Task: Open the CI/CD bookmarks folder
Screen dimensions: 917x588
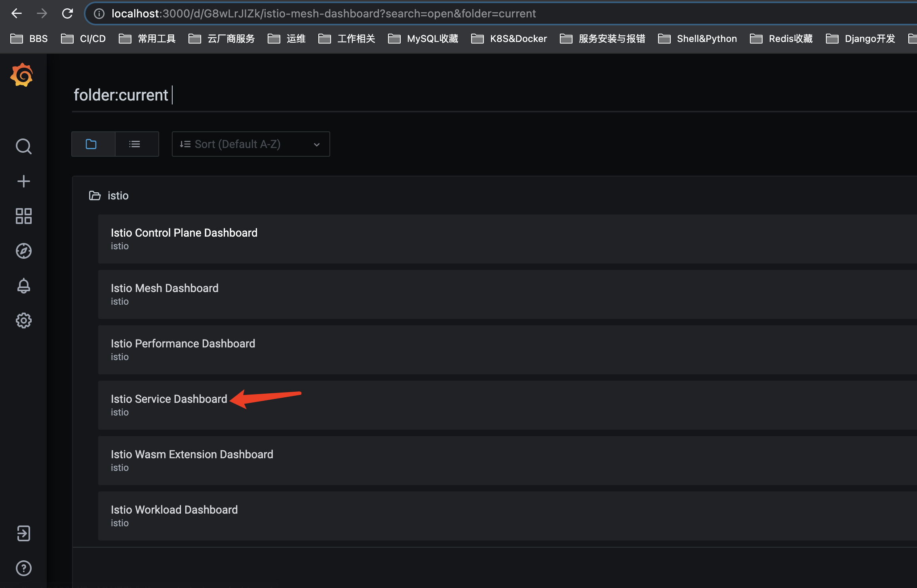Action: click(84, 38)
